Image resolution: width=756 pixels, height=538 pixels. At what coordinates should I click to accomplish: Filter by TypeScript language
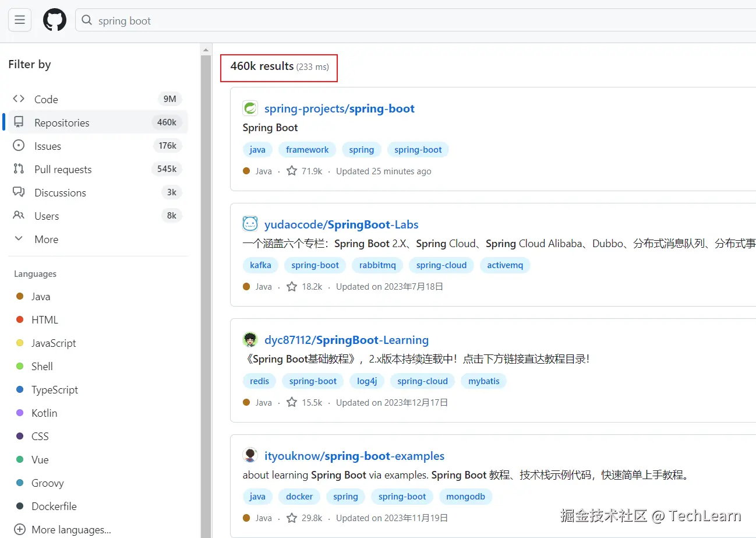[x=55, y=390]
